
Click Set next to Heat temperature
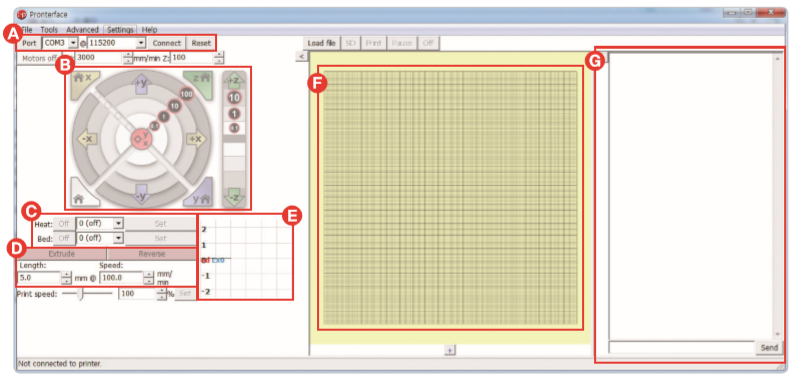tap(160, 223)
